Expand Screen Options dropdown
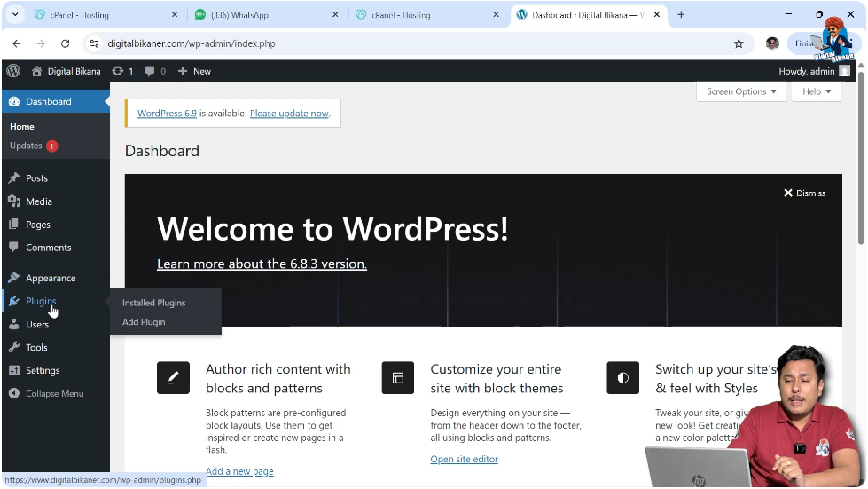The width and height of the screenshot is (868, 489). pyautogui.click(x=741, y=91)
